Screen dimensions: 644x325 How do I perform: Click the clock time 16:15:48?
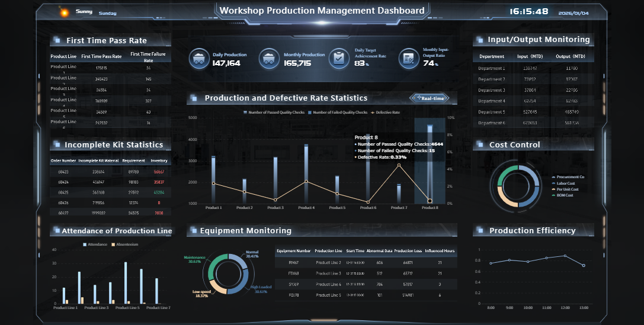pos(529,11)
